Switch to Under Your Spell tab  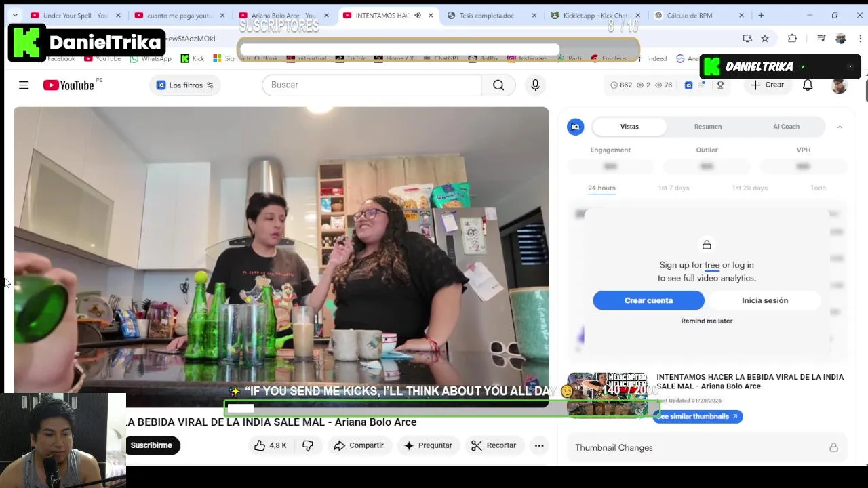pyautogui.click(x=75, y=15)
